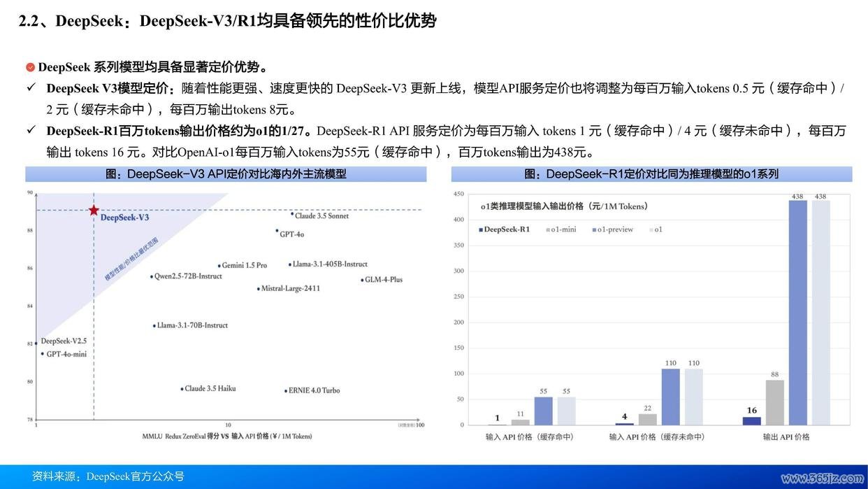Viewport: 868px width, 489px height.
Task: Click the o1-mini legend swatch
Action: [x=547, y=229]
